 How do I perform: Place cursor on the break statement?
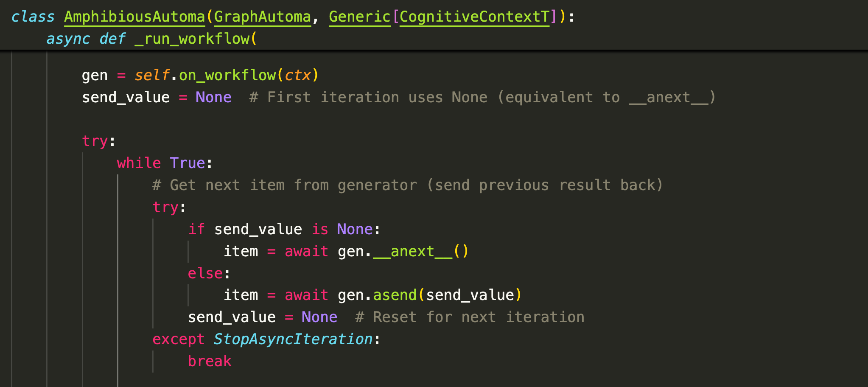coord(210,362)
